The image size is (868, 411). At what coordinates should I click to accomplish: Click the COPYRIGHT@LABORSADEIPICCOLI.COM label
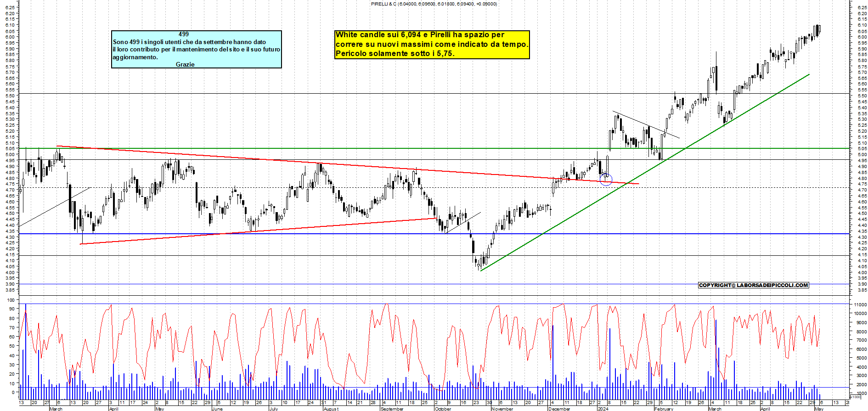tap(753, 285)
